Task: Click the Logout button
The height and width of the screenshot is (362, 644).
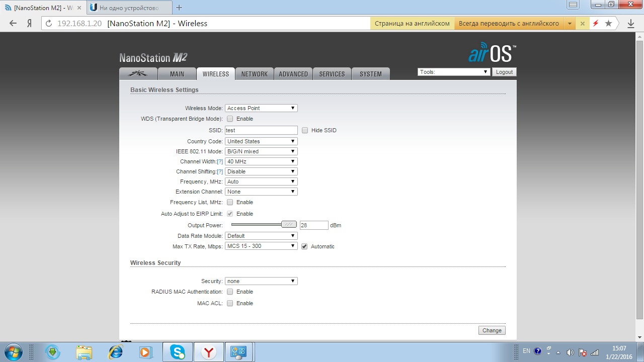Action: click(504, 72)
